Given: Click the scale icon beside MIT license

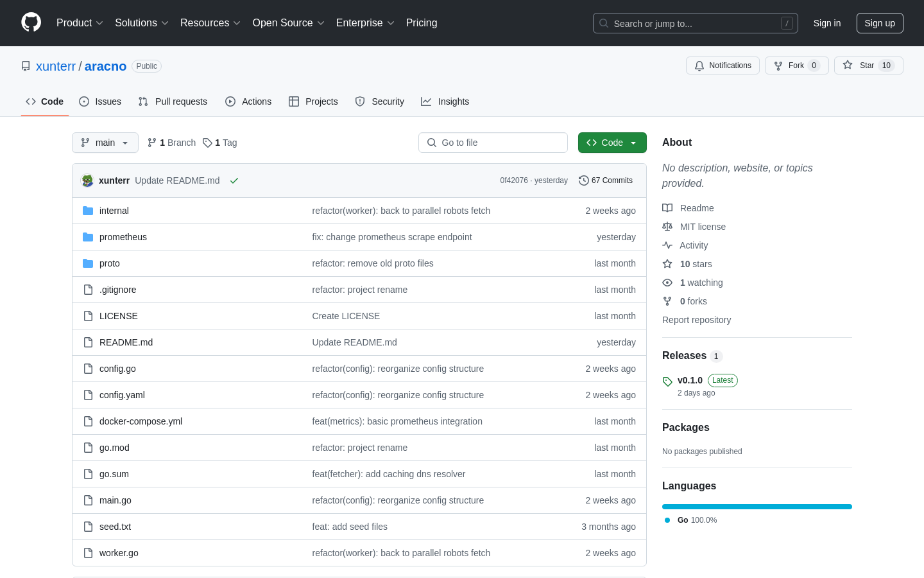Looking at the screenshot, I should (x=667, y=227).
